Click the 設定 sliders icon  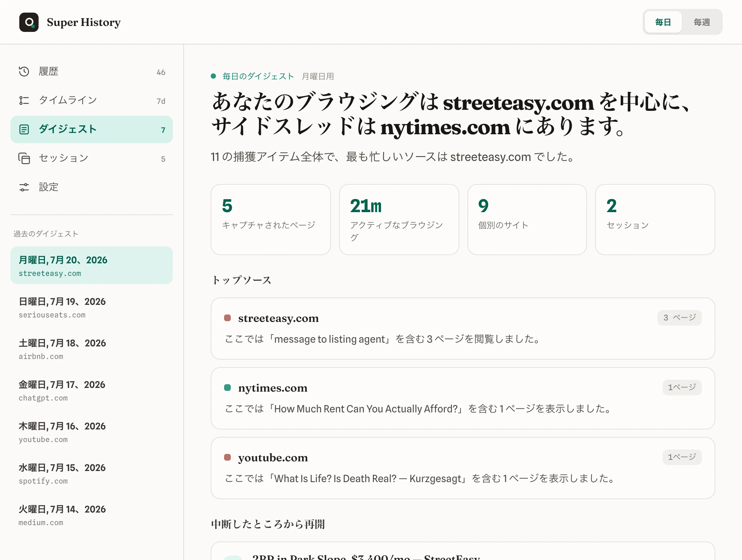(x=24, y=187)
